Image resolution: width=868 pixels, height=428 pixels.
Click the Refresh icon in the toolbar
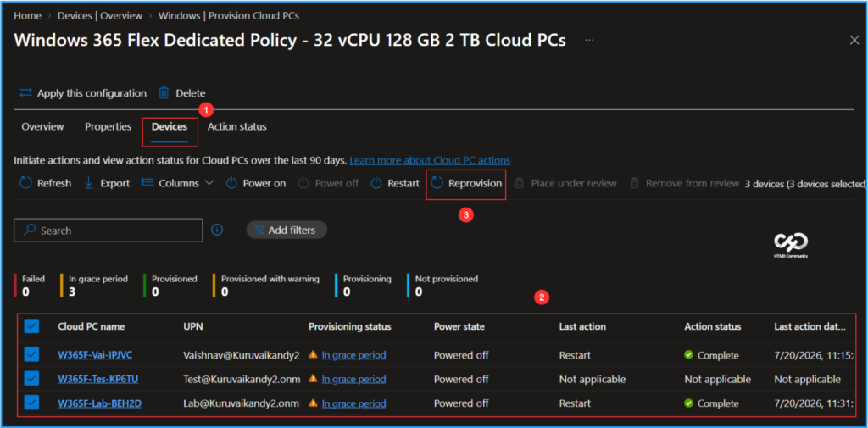click(25, 183)
